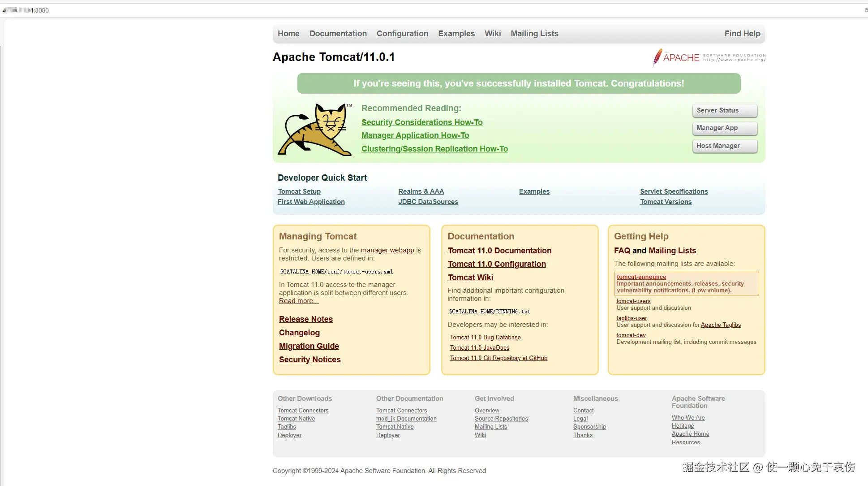Go to Configuration in top navigation
The height and width of the screenshot is (486, 868).
pos(402,34)
